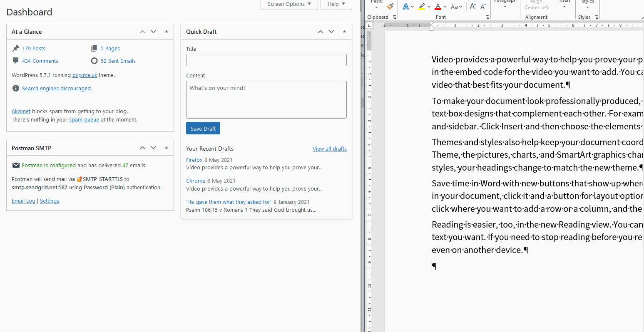Expand the Paragraph dropdown in the ribbon
Image resolution: width=644 pixels, height=332 pixels.
click(x=505, y=6)
